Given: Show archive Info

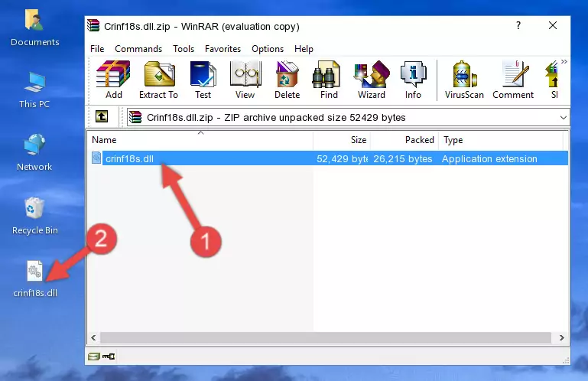Looking at the screenshot, I should [413, 80].
